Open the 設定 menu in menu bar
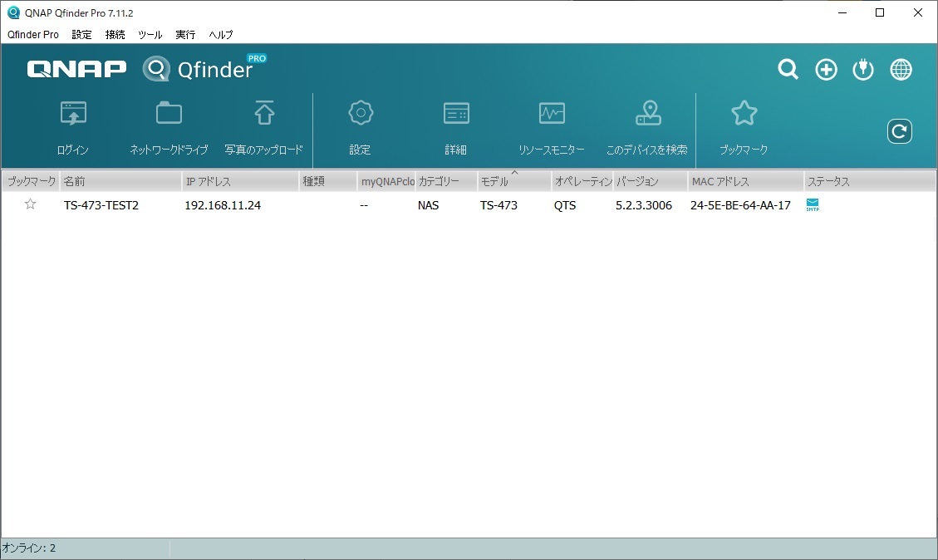Viewport: 938px width, 560px height. click(82, 35)
